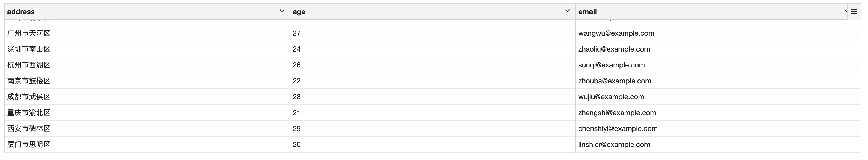This screenshot has height=160, width=868.
Task: Open the age column dropdown arrow
Action: [568, 11]
